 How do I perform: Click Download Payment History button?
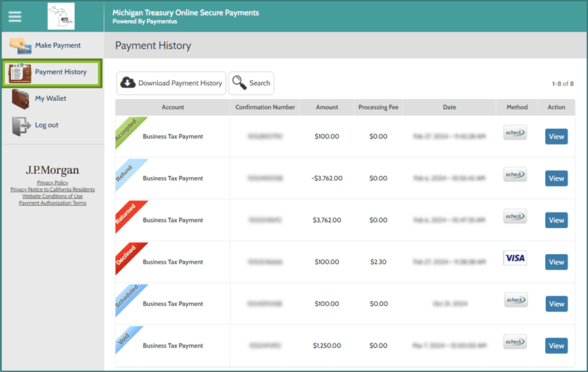pyautogui.click(x=171, y=83)
